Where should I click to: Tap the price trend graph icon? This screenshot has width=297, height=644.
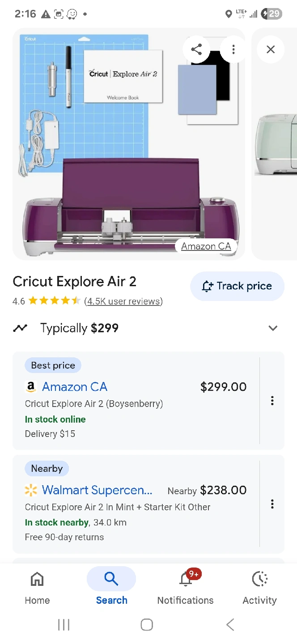[20, 328]
